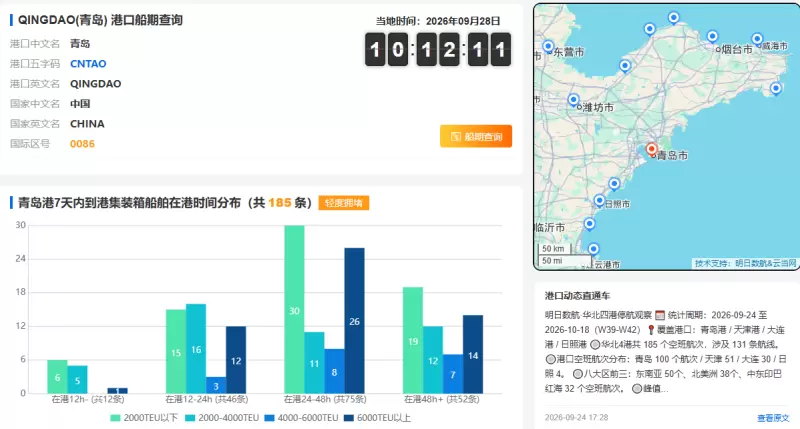Viewport: 800px width, 429px height.
Task: Click the local date 2026年09月28日
Action: pos(463,21)
